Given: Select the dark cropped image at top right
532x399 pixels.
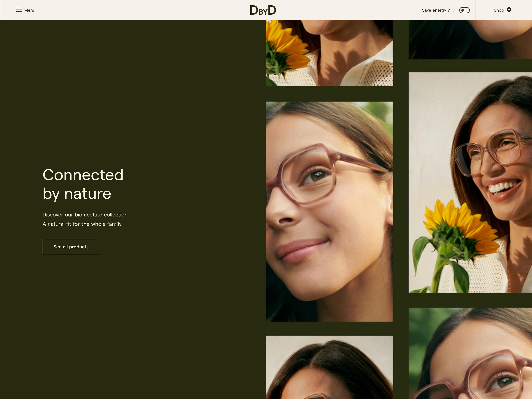Looking at the screenshot, I should tap(470, 39).
